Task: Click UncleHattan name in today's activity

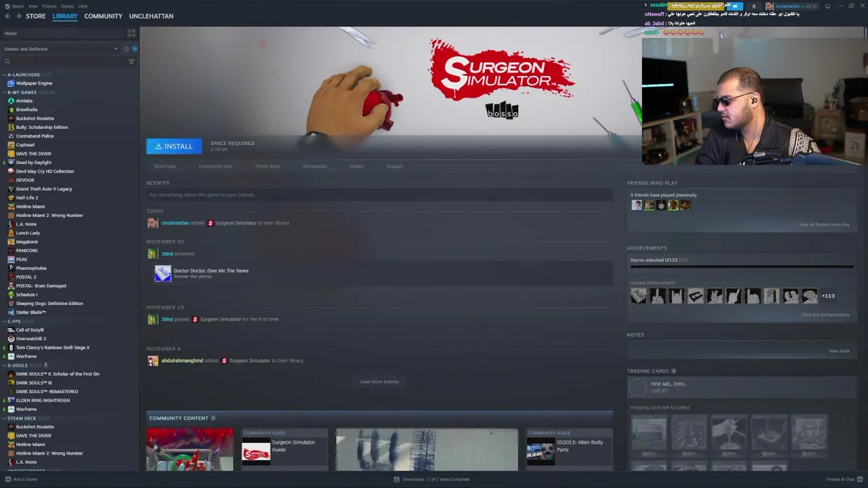Action: click(x=175, y=223)
